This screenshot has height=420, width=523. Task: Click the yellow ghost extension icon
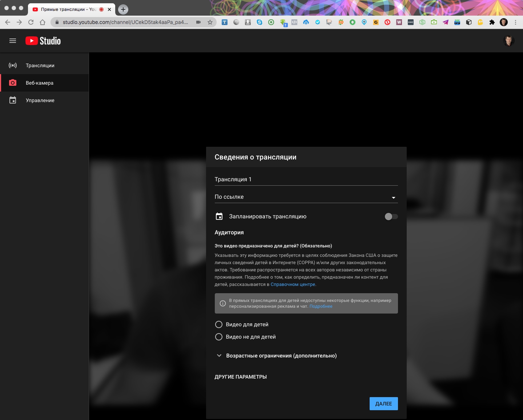point(480,22)
